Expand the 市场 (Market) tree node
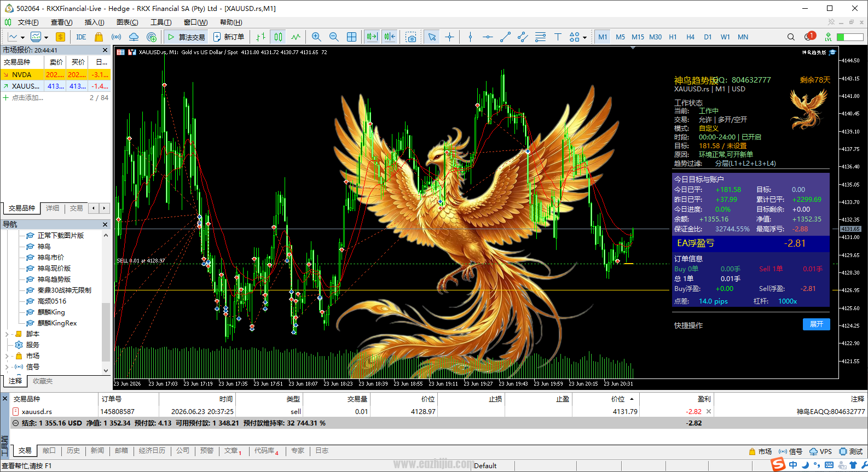The height and width of the screenshot is (472, 868). (7, 356)
